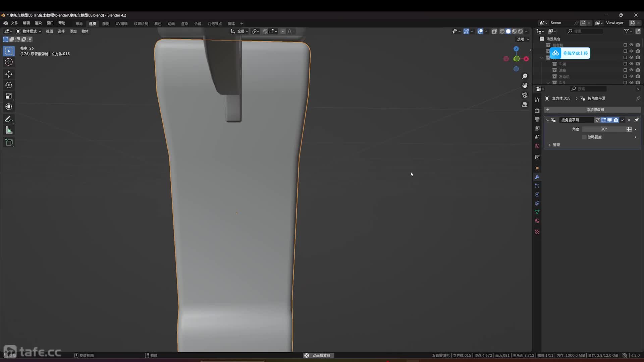Toggle modifier realtime display in the viewport
This screenshot has height=362, width=644.
609,120
